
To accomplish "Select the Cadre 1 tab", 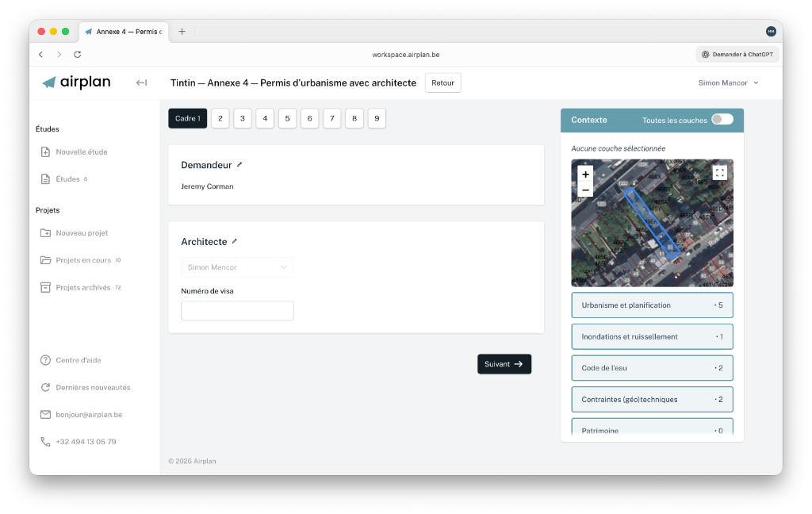I will (187, 118).
